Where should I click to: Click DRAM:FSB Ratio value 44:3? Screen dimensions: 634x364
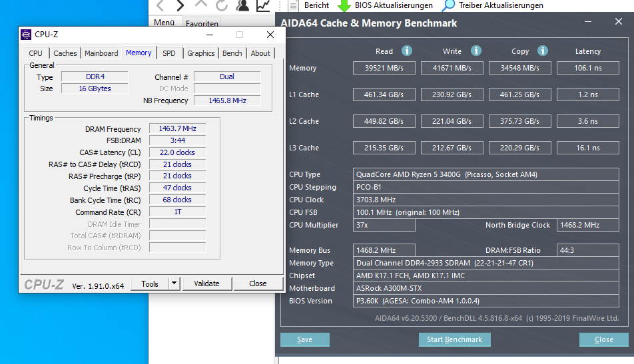(588, 250)
